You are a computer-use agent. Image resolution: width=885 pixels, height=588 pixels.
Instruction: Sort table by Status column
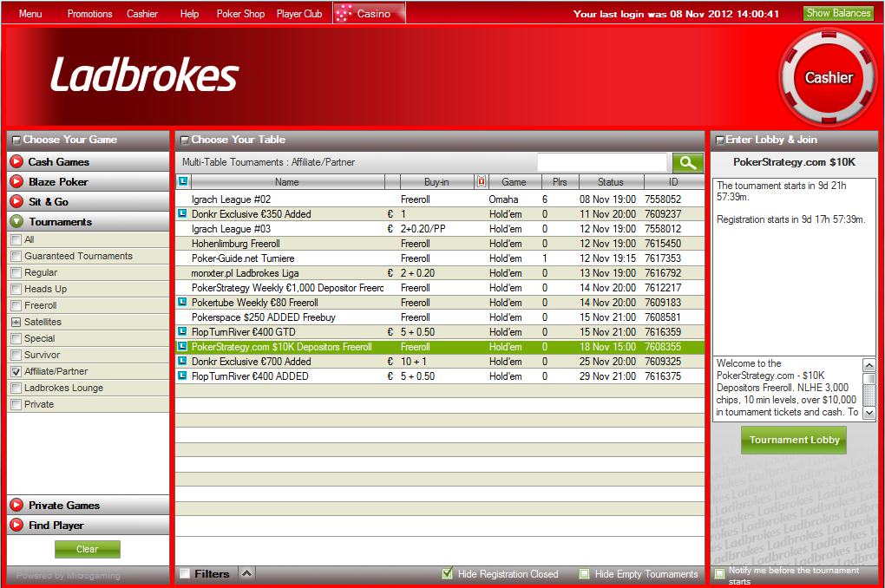pyautogui.click(x=610, y=182)
